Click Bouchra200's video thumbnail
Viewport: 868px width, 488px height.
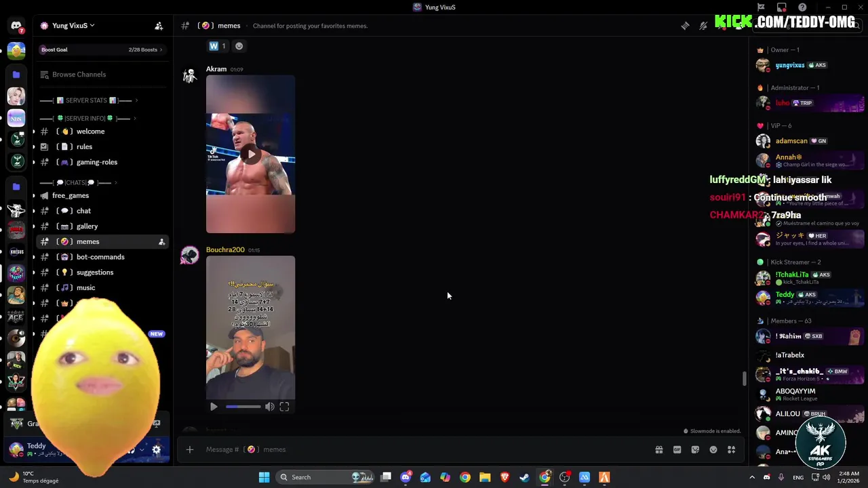coord(251,327)
